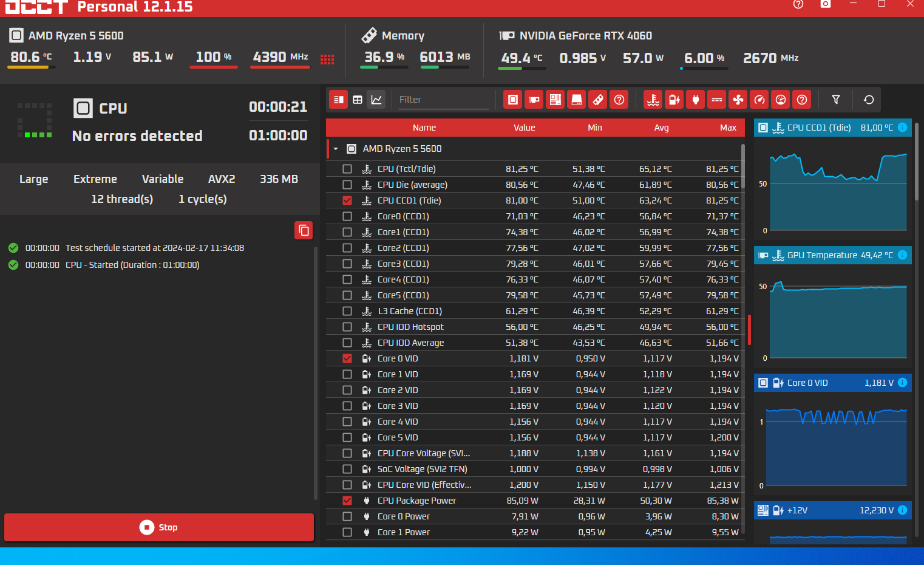Uncheck the CPU CCD1 (Tdie) checkbox

347,200
